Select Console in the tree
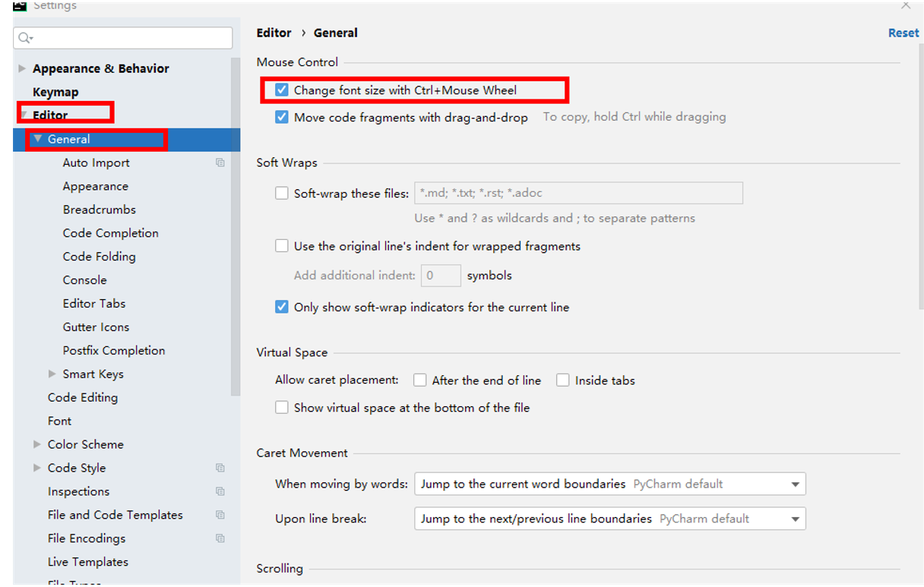924x587 pixels. click(x=84, y=280)
